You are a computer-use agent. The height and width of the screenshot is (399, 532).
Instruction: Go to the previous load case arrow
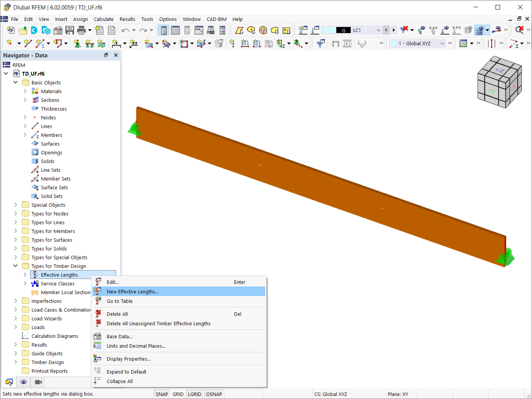(386, 30)
